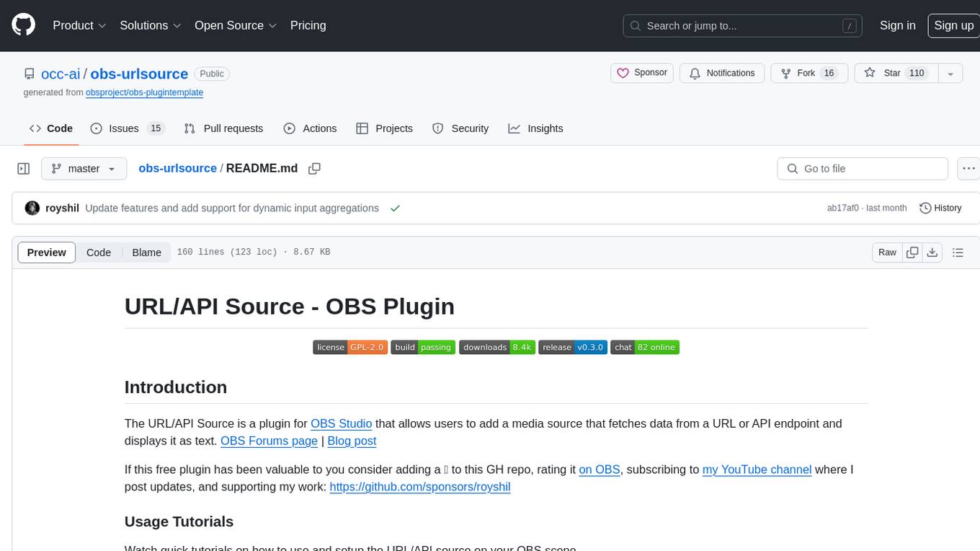Expand the Open Source menu

tap(236, 25)
